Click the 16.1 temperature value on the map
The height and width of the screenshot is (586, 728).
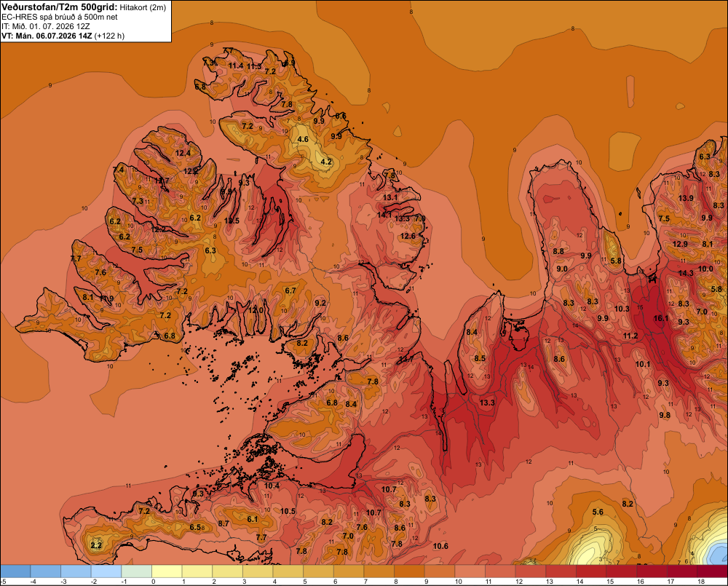661,318
